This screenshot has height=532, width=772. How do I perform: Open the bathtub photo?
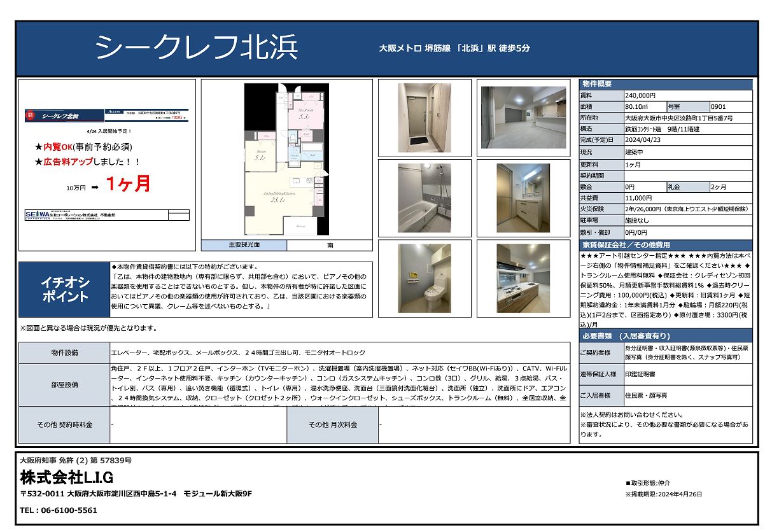pos(425,198)
